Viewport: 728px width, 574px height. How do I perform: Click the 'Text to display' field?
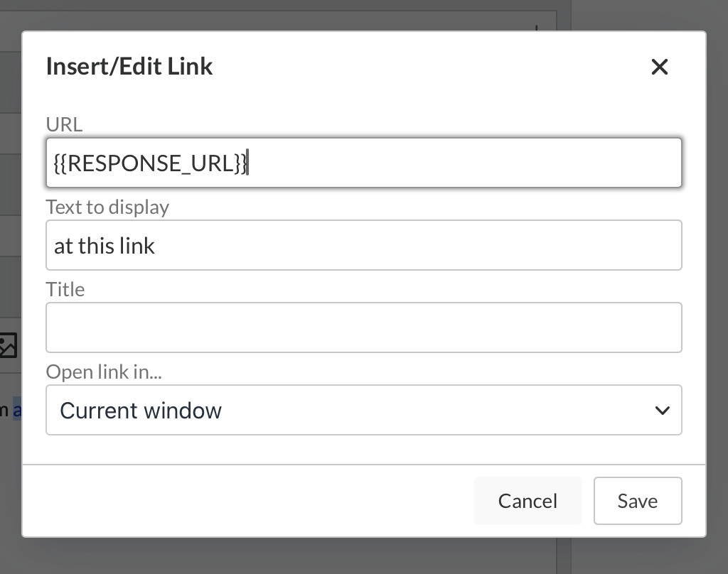[x=364, y=244]
